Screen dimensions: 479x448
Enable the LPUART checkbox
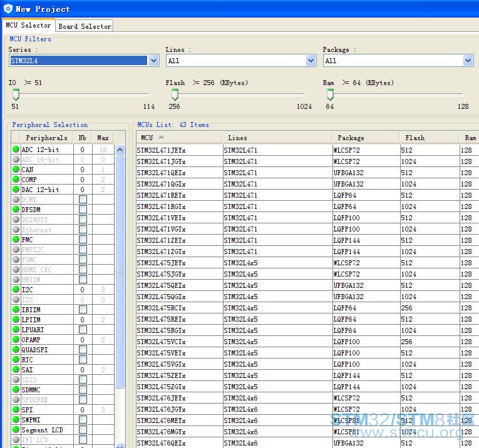[x=83, y=330]
